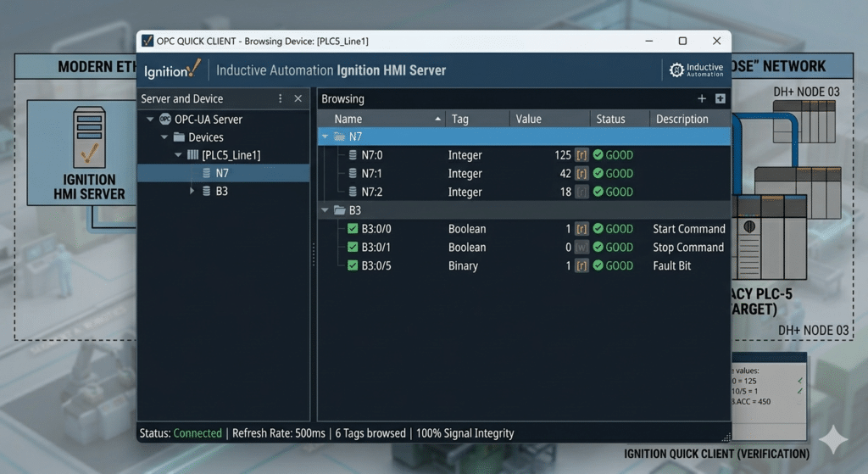The image size is (868, 474).
Task: Click the GOOD status icon for B3:0/1
Action: click(x=598, y=247)
